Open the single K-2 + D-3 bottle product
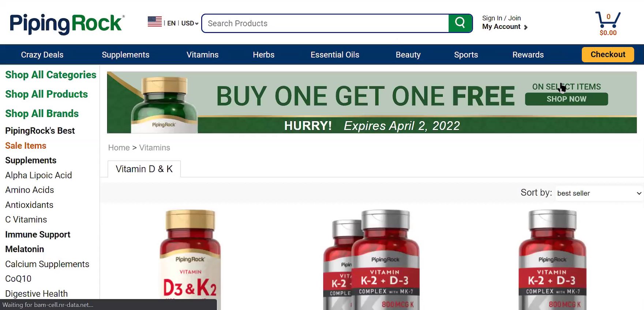The width and height of the screenshot is (644, 310). point(552,259)
